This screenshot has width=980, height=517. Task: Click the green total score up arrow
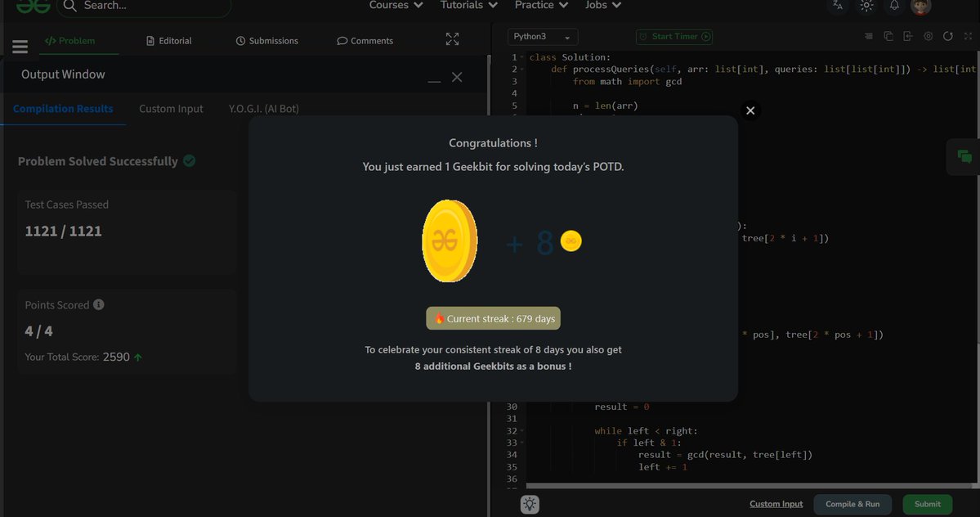[138, 357]
